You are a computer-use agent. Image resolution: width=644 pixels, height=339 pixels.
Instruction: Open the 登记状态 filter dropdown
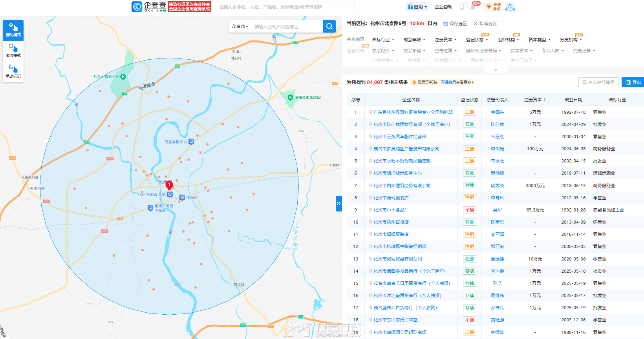(x=477, y=40)
